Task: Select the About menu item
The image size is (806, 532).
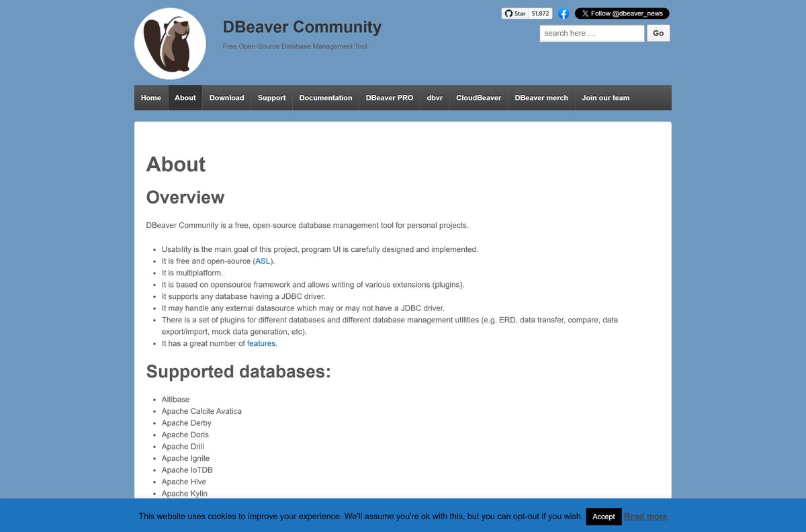Action: pos(185,97)
